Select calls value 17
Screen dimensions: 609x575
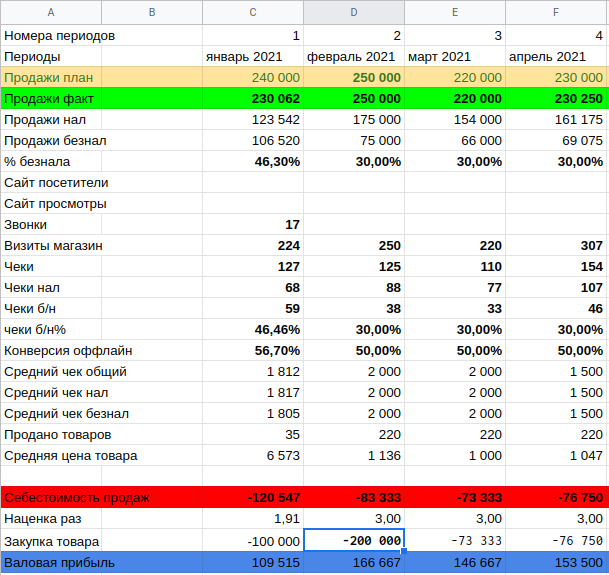253,224
